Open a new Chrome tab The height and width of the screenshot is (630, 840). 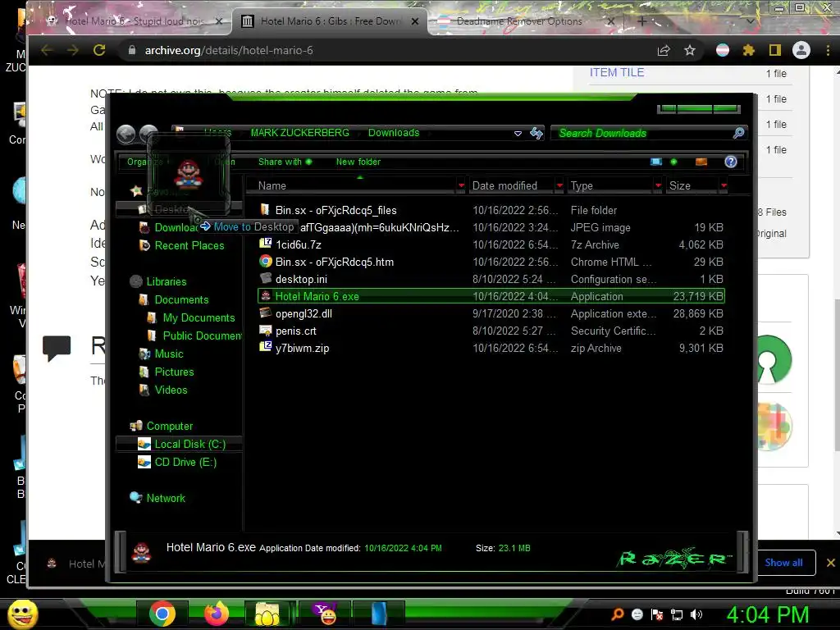(x=641, y=21)
